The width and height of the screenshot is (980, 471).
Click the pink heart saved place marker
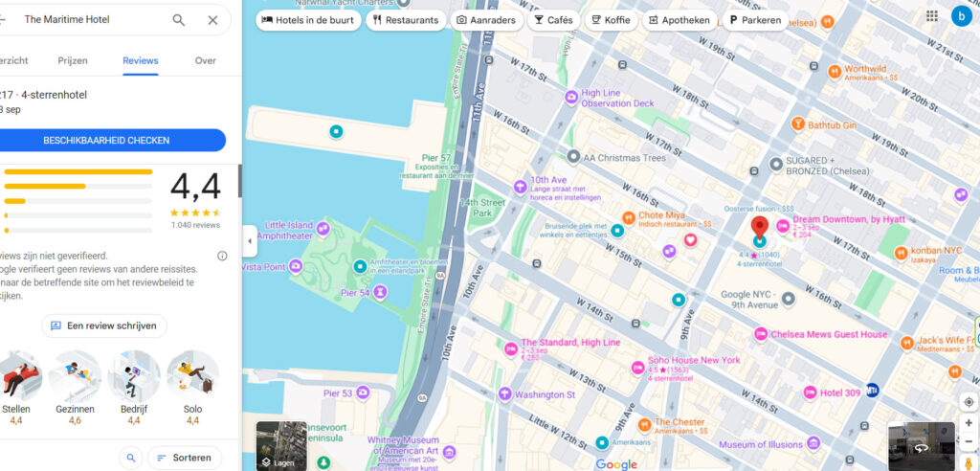691,239
